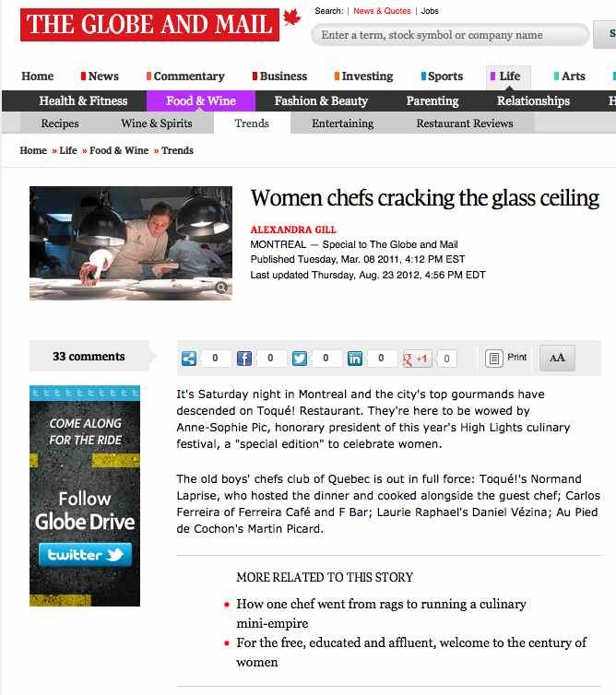Open the Investing section
616x695 pixels.
coord(363,77)
